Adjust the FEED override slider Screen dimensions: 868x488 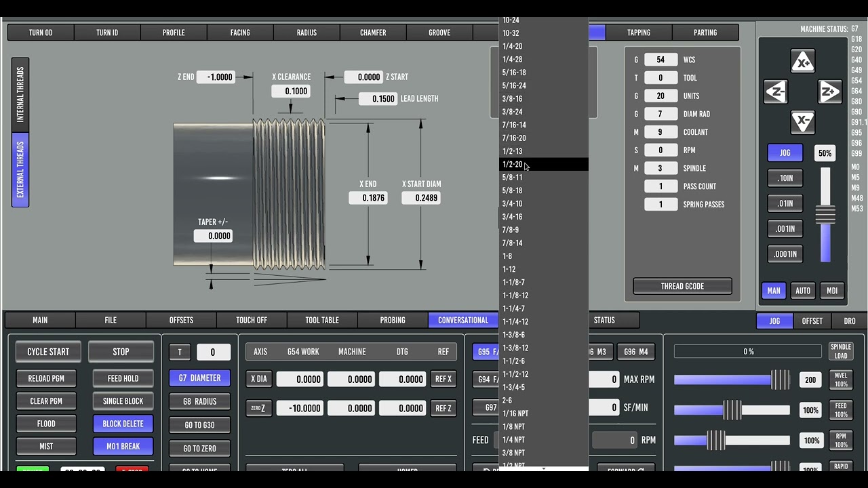tap(732, 410)
